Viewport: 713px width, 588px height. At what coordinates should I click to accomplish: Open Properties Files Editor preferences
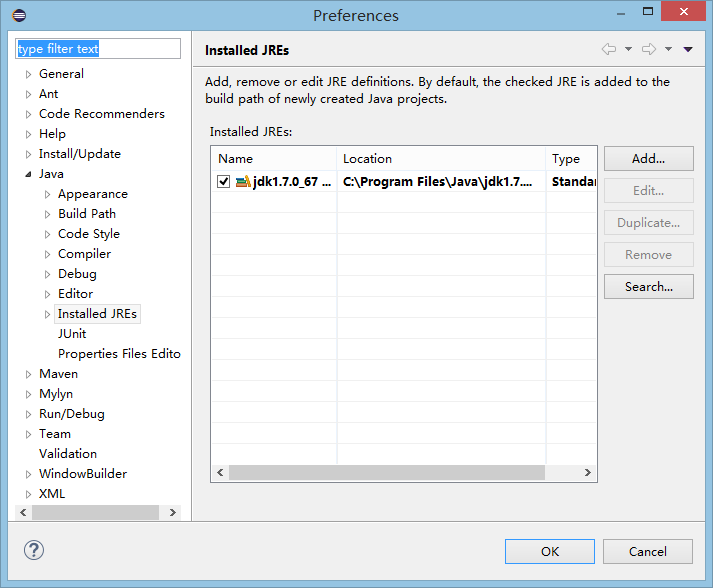119,354
